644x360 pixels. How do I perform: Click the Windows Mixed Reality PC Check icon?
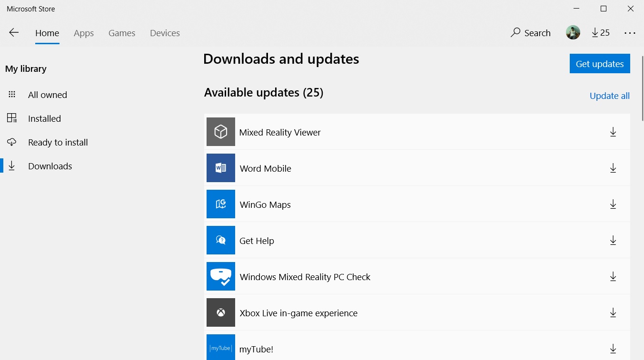221,276
